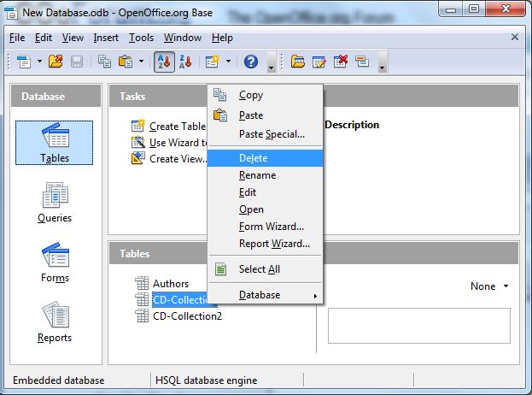Choose Delete from the context menu
The image size is (532, 395).
pos(253,158)
